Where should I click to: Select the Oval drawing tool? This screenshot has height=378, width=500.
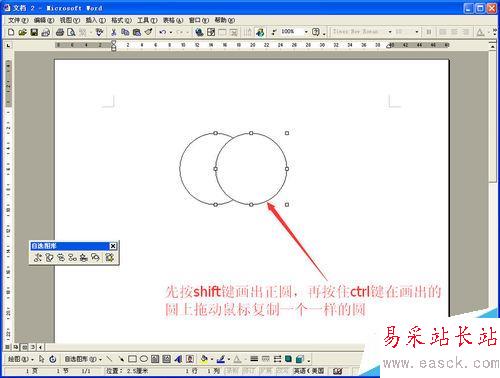point(144,359)
